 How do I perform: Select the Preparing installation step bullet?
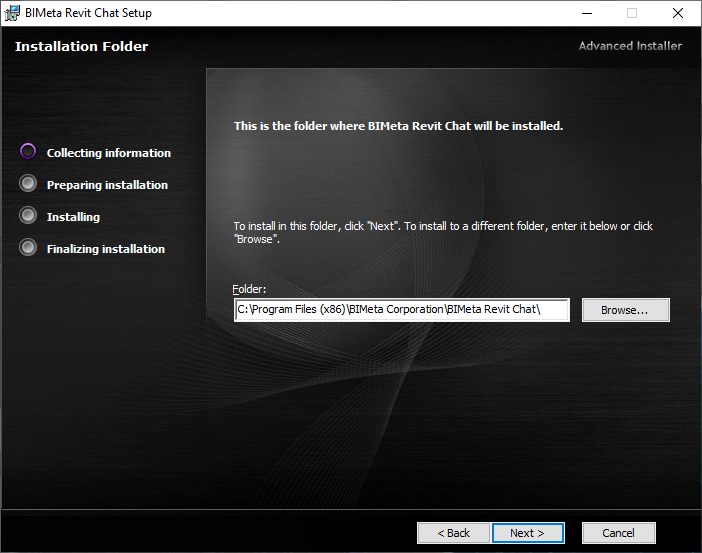28,183
